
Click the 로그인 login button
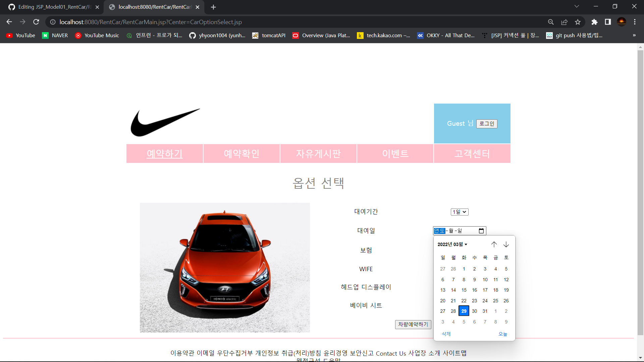coord(487,124)
